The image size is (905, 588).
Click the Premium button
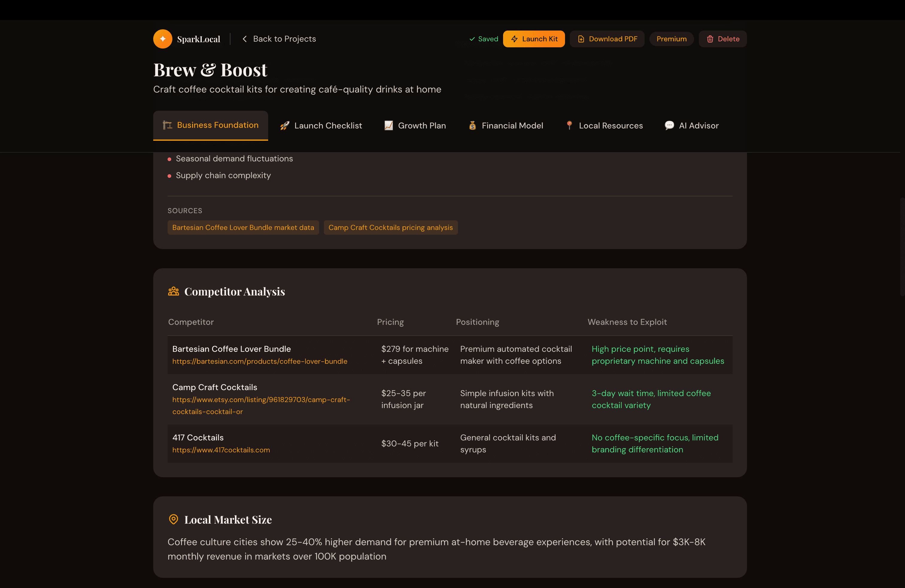[671, 39]
